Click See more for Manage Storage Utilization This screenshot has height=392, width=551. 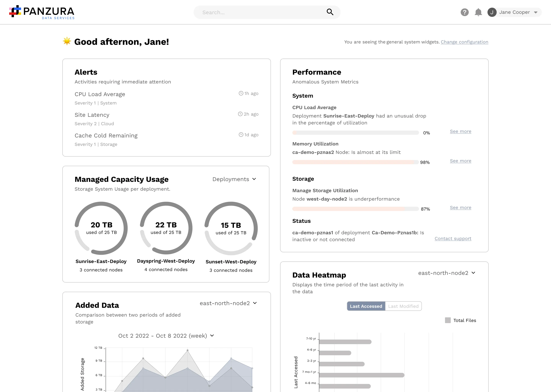(461, 208)
